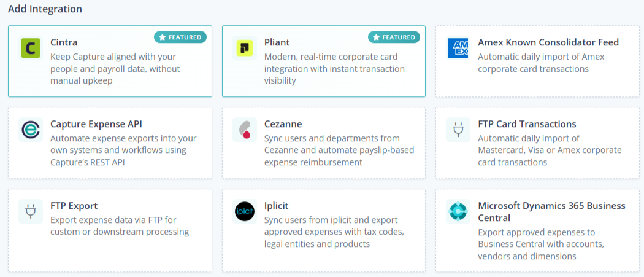Select Amex Known Consolidator Feed title
Image resolution: width=644 pixels, height=277 pixels.
(548, 42)
